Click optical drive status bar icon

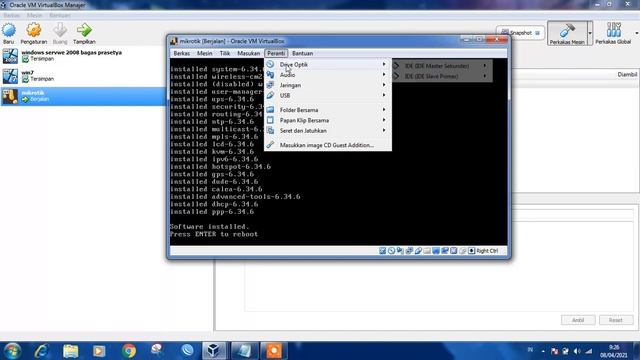[391, 251]
